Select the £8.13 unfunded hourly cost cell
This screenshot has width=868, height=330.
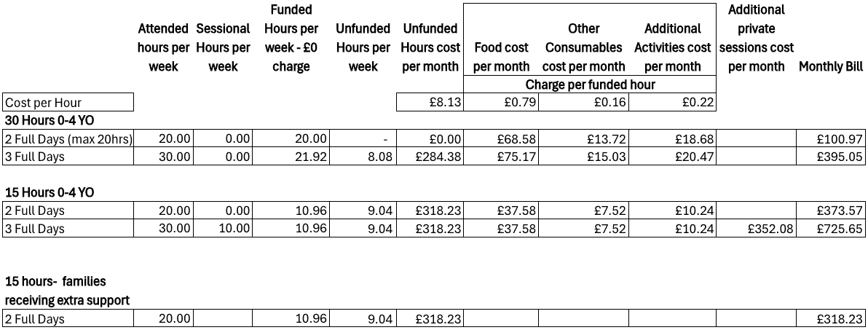coord(430,102)
